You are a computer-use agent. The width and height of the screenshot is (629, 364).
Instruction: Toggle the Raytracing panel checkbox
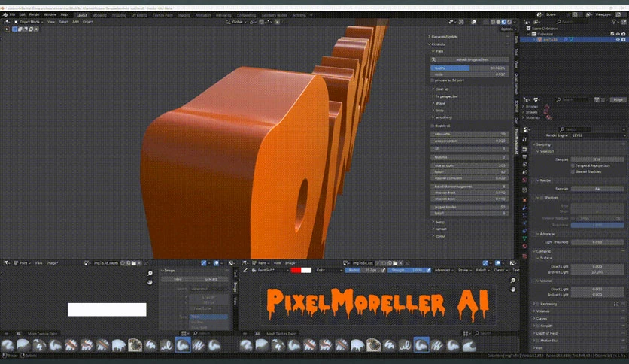[538, 305]
